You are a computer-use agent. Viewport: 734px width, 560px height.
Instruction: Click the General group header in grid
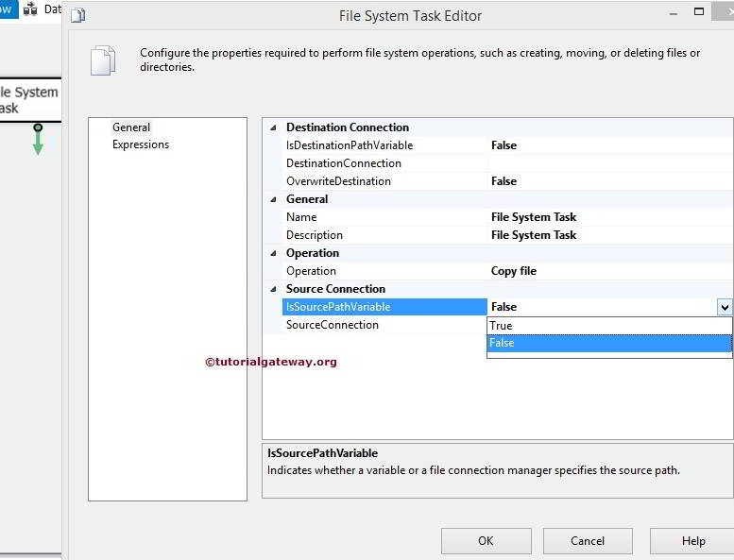(x=307, y=199)
